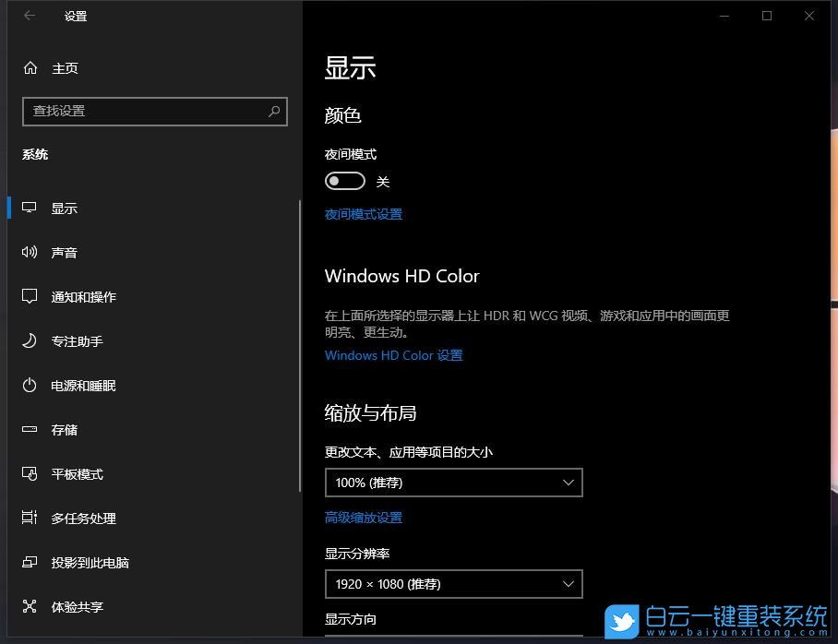Screen dimensions: 838x644
Task: Select the 系统 section heading
Action: [x=35, y=154]
